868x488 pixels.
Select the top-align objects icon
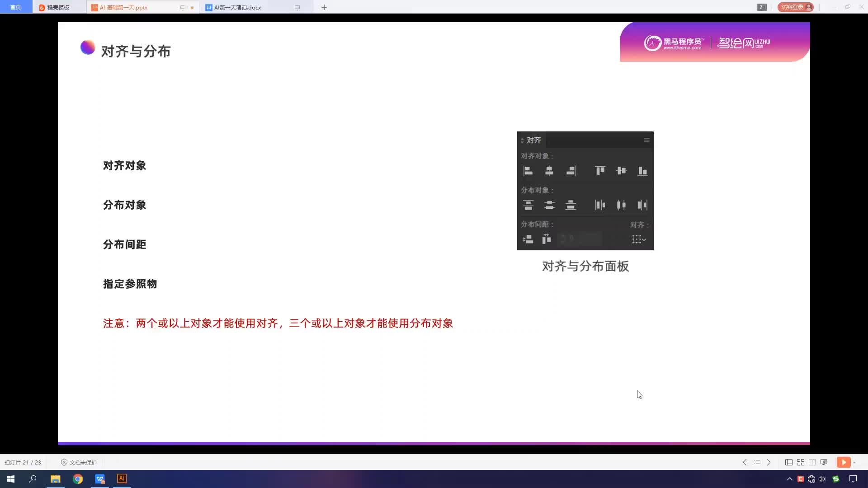pyautogui.click(x=600, y=171)
